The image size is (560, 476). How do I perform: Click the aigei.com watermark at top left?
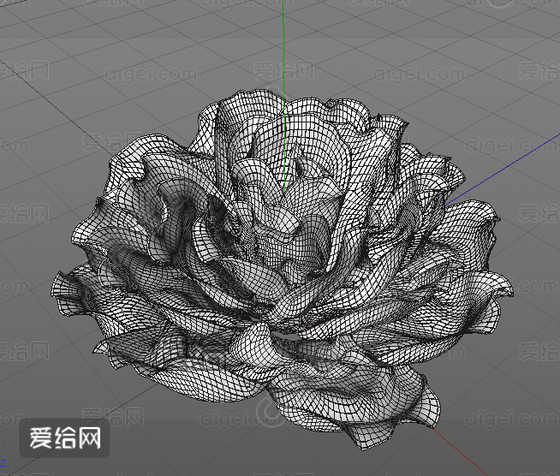[x=150, y=74]
